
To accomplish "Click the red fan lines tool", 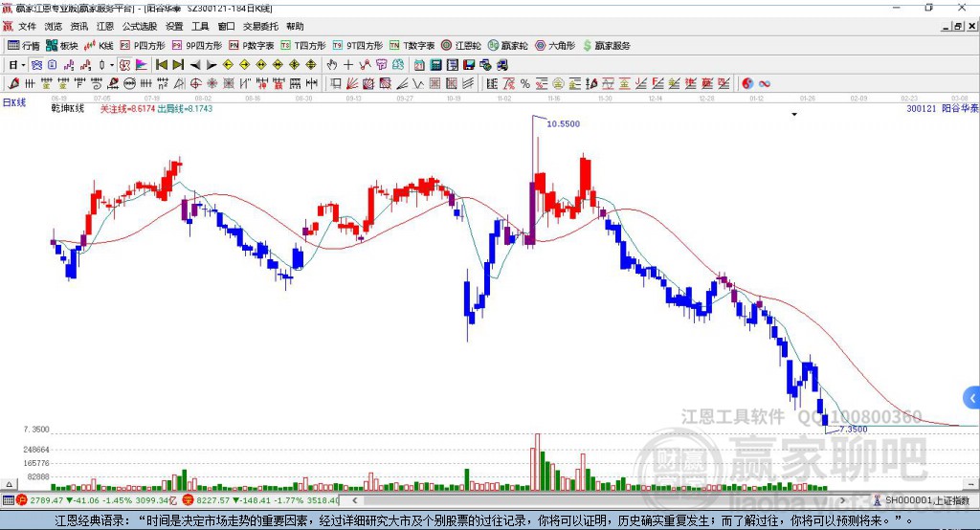I will tap(352, 83).
